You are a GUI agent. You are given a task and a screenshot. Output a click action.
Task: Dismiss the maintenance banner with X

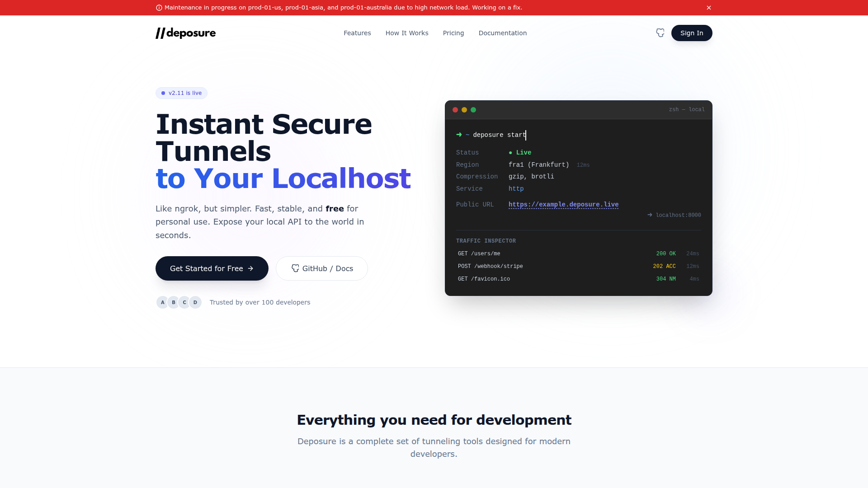click(709, 8)
